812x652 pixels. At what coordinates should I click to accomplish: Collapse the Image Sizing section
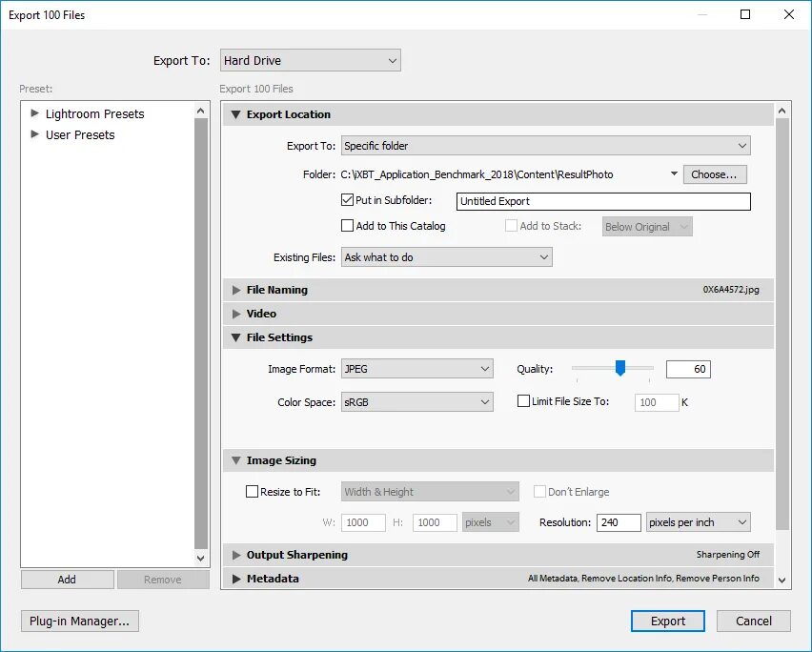click(235, 460)
